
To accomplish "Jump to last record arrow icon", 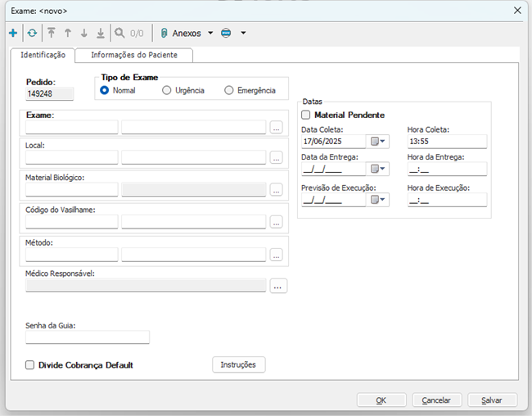I will pyautogui.click(x=100, y=34).
